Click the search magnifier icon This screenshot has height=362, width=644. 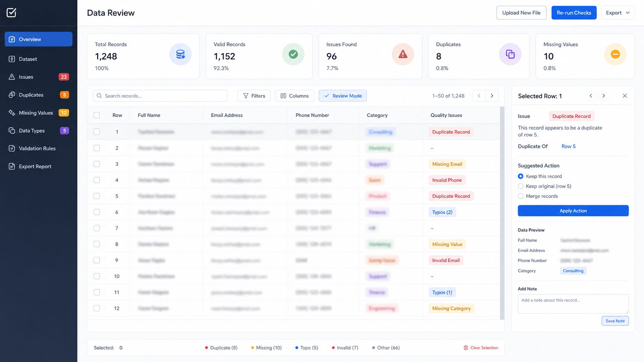[99, 96]
